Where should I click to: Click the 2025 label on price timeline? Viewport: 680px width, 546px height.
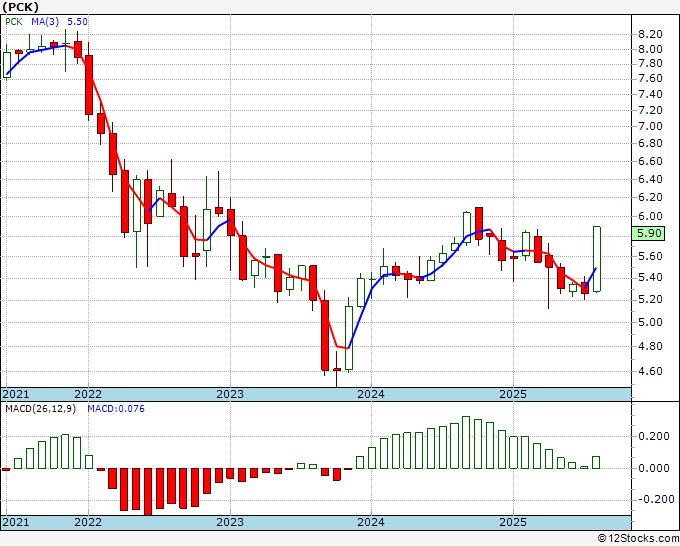[x=513, y=394]
